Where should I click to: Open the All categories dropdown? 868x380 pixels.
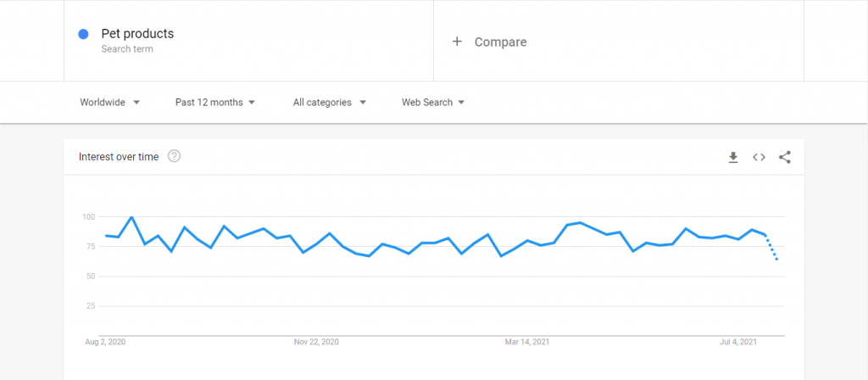[330, 103]
